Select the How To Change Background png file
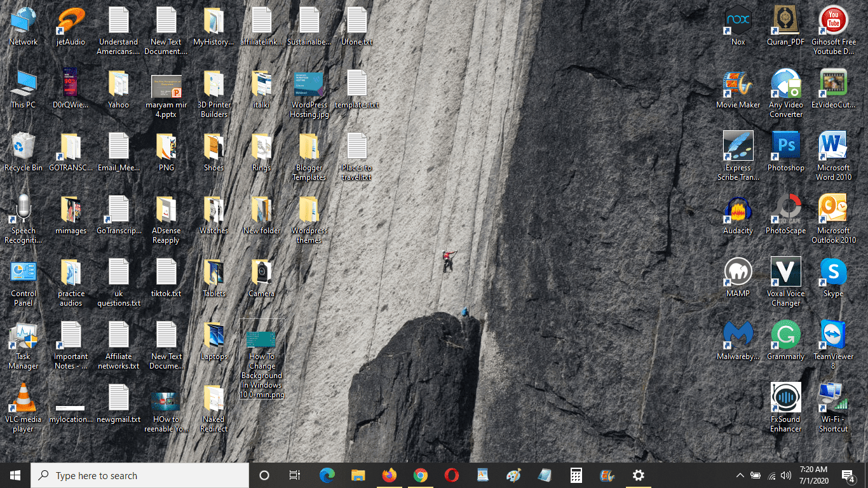 262,360
